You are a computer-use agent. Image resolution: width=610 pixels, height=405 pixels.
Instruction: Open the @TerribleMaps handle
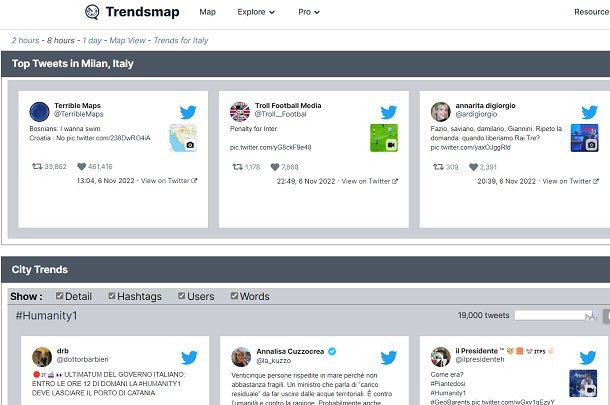pos(79,114)
